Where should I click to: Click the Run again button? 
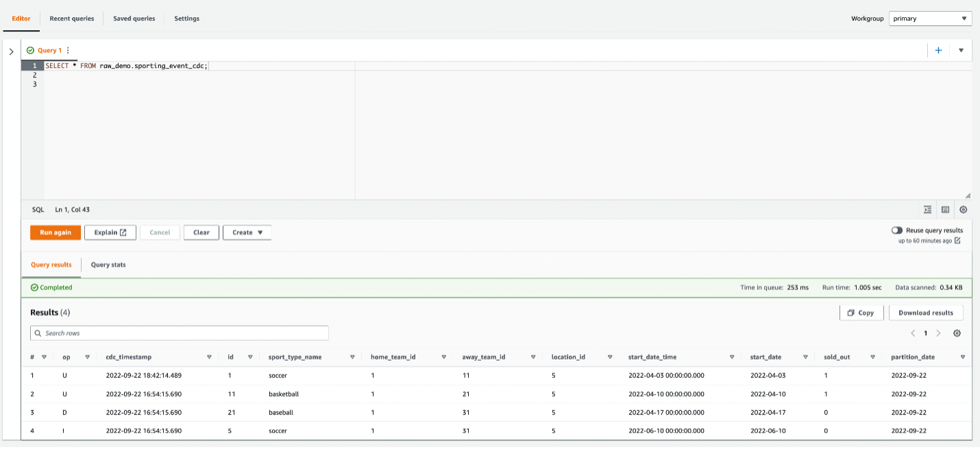56,233
